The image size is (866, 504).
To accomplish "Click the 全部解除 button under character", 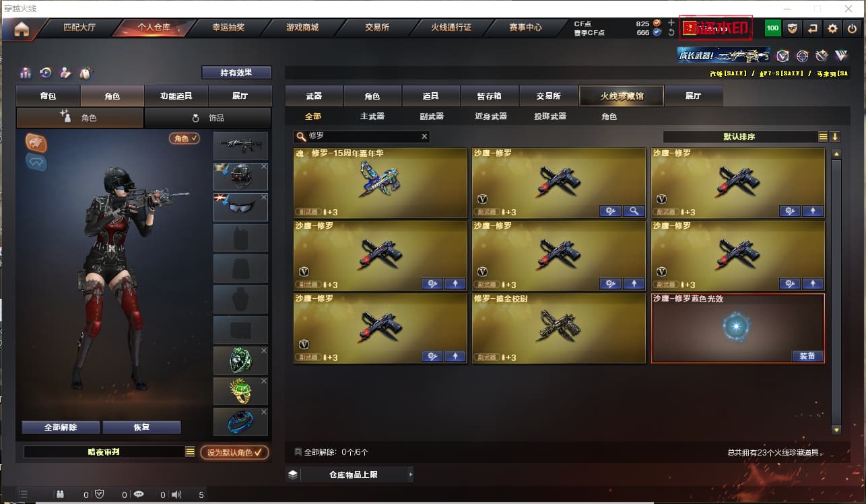I will [61, 427].
